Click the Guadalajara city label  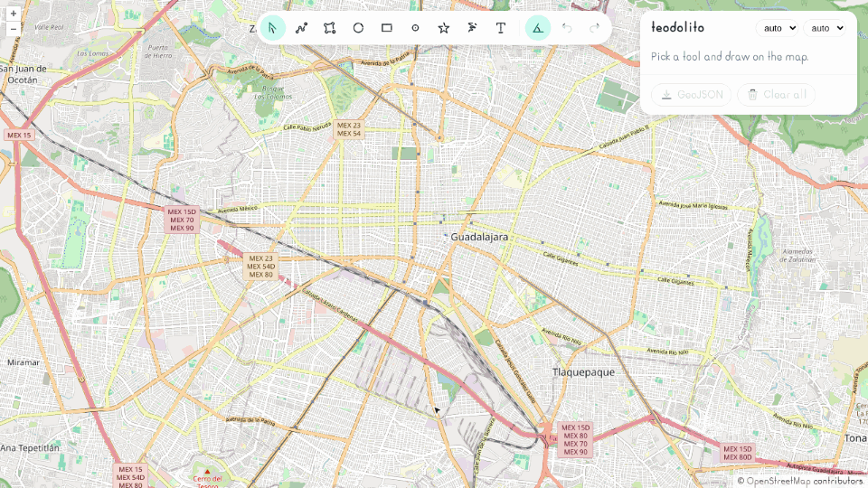[479, 237]
